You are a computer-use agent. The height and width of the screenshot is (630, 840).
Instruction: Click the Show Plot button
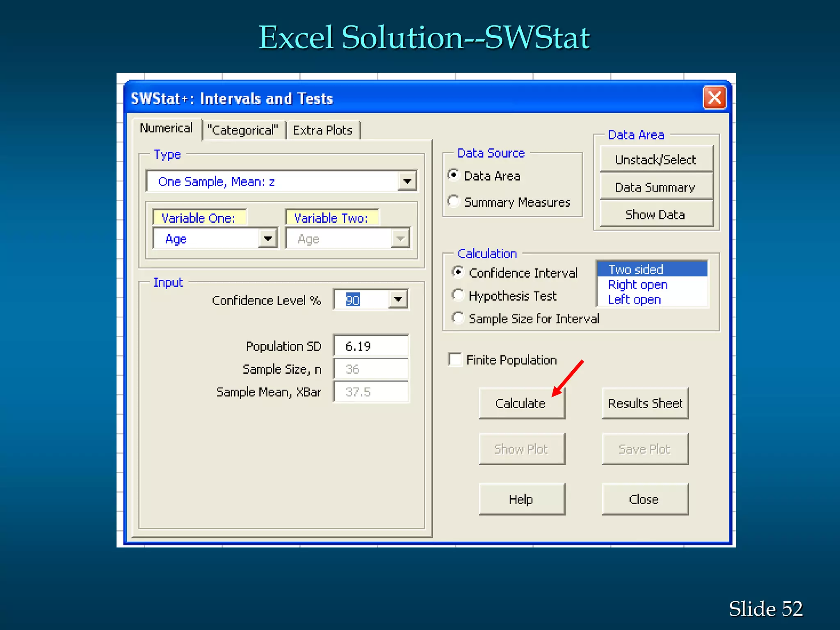click(521, 449)
